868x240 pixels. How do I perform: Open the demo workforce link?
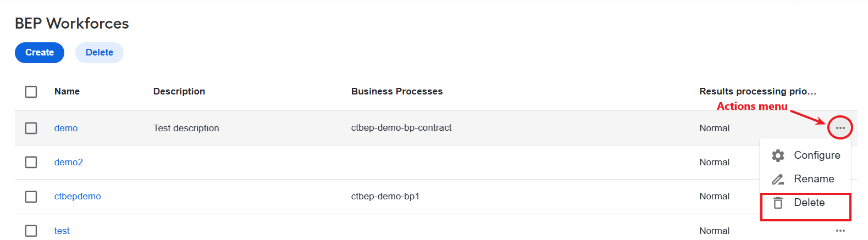[66, 128]
